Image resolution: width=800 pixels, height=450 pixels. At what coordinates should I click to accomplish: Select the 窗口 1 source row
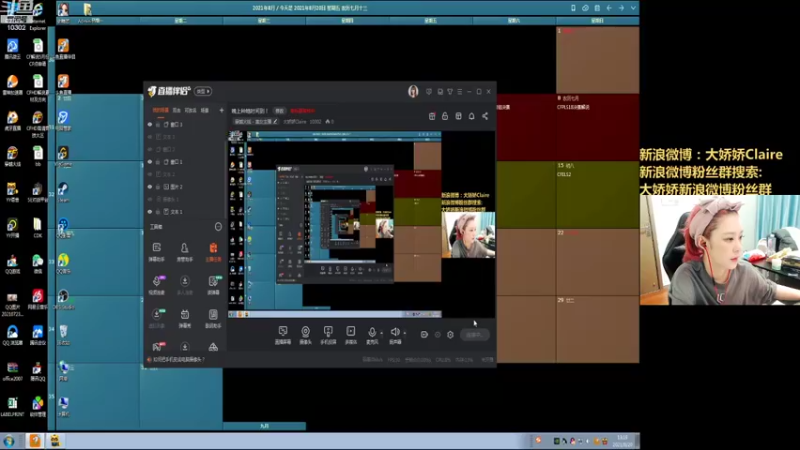[x=186, y=162]
